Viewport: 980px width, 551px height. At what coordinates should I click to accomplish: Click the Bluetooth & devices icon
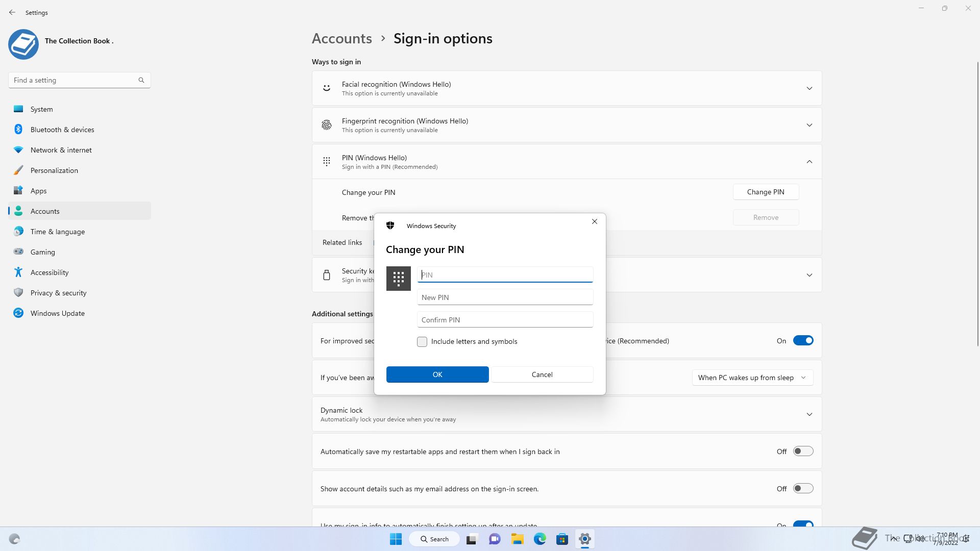point(18,129)
